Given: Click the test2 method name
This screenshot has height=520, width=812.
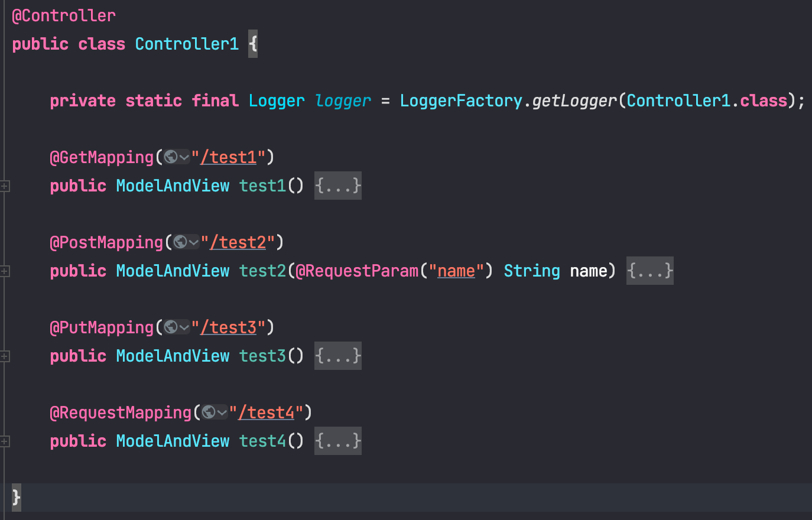Looking at the screenshot, I should [262, 271].
